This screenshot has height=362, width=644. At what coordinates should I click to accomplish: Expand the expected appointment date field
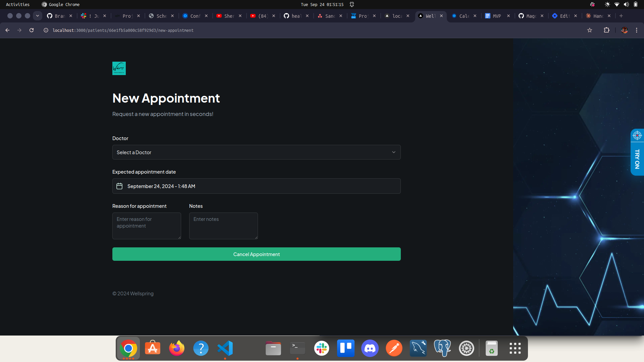click(x=257, y=186)
